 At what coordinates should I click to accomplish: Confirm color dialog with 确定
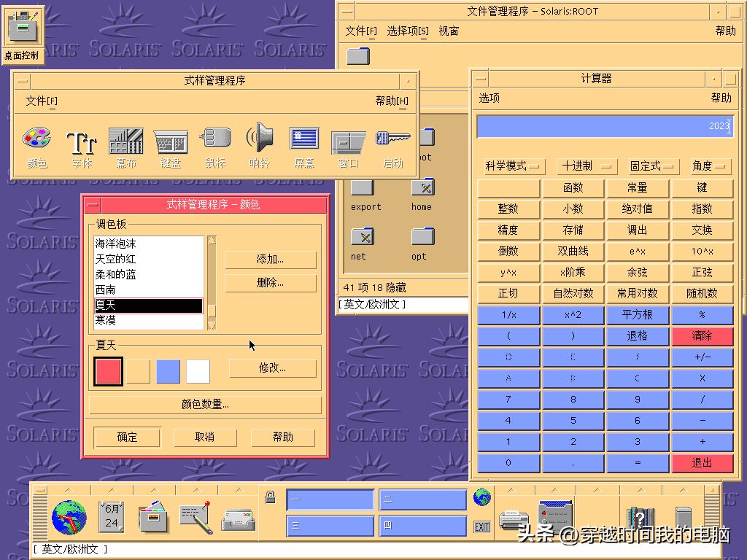tap(127, 437)
